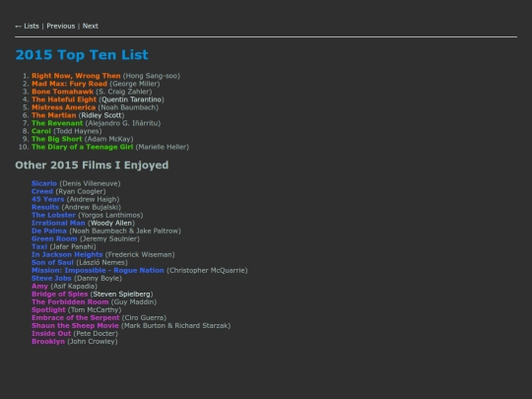Open Irrational Man film link
532x399 pixels.
click(x=58, y=223)
